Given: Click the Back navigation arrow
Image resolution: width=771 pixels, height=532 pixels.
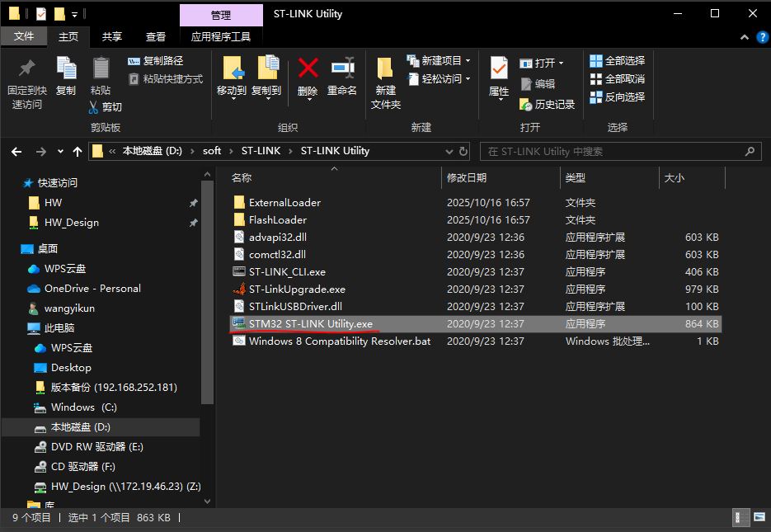Looking at the screenshot, I should click(16, 152).
